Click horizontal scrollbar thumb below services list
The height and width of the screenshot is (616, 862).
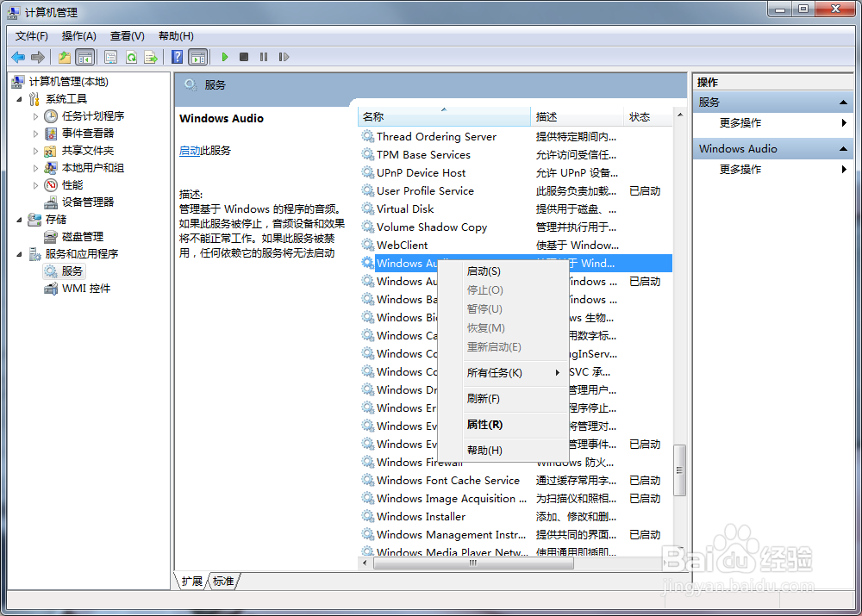coord(473,563)
